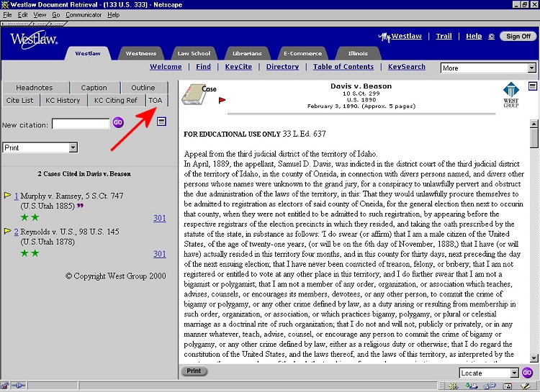The image size is (540, 392).
Task: Click the document scrollbar thumb
Action: [x=534, y=138]
